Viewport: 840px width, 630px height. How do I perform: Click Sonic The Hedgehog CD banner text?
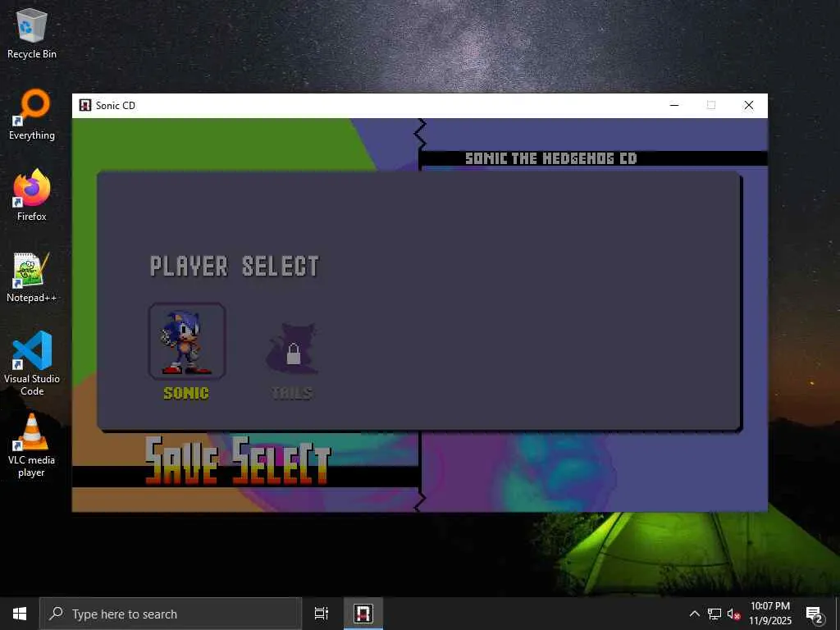click(x=550, y=158)
